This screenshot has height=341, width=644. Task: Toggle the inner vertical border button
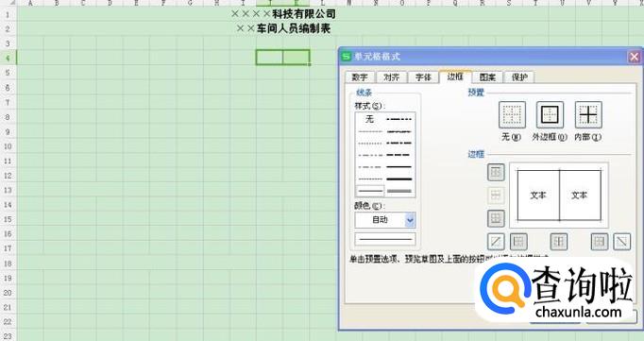(x=559, y=242)
